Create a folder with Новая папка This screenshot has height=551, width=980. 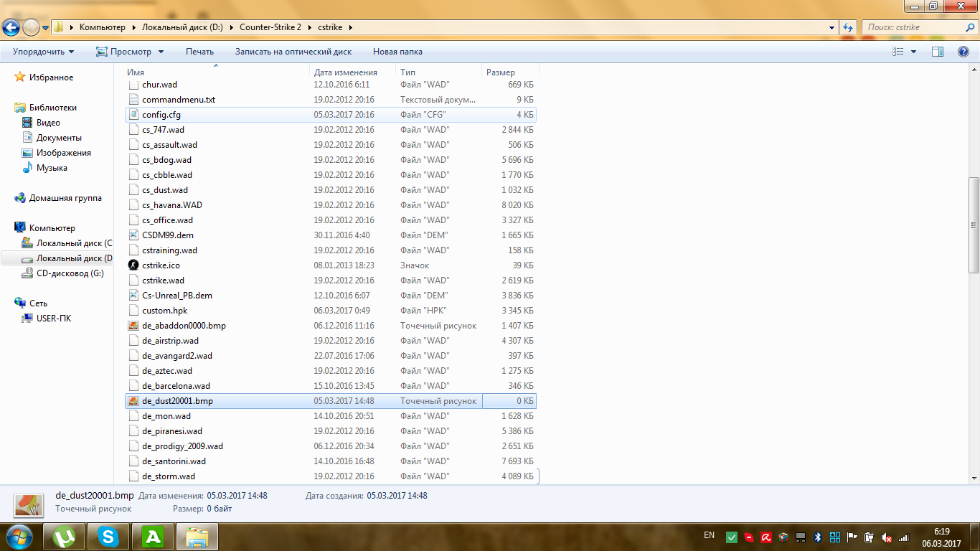(x=397, y=52)
